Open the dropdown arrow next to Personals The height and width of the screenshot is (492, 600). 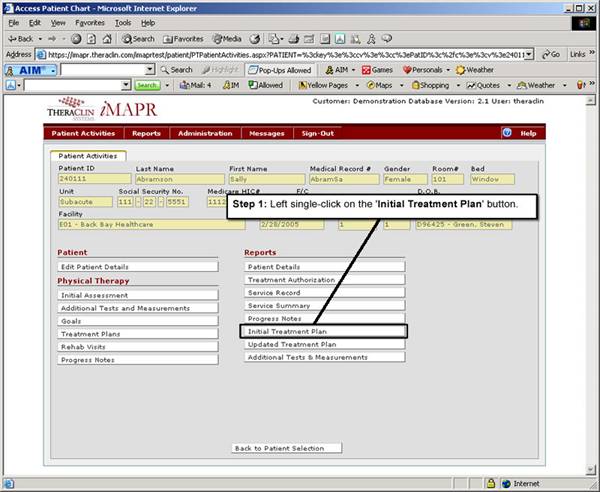tap(448, 70)
